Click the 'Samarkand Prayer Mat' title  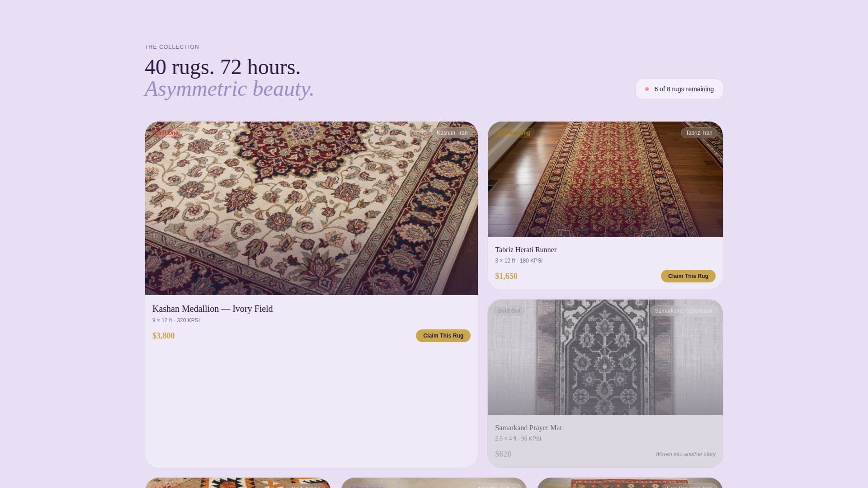(x=528, y=428)
